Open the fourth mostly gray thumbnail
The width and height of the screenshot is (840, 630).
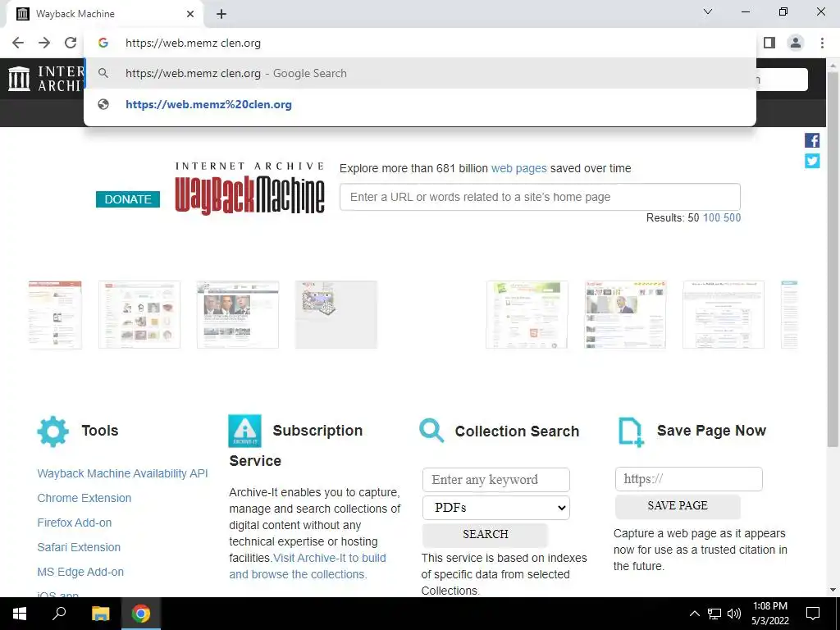point(336,314)
